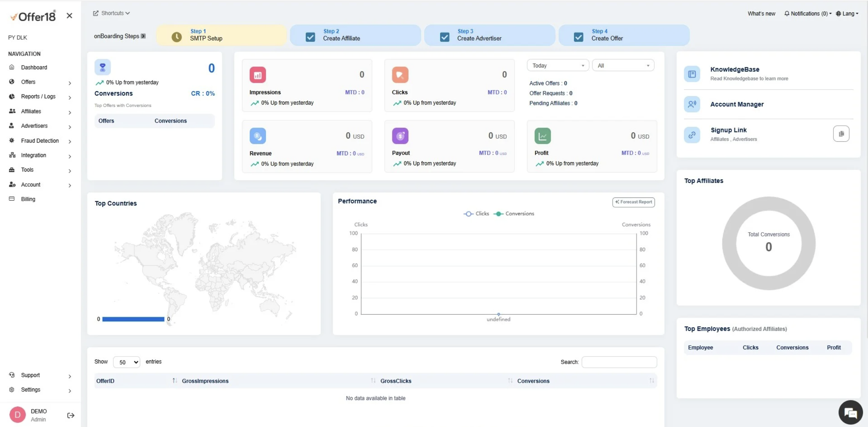Viewport: 868px width, 427px height.
Task: Click the blue Top Countries legend bar
Action: click(x=133, y=319)
